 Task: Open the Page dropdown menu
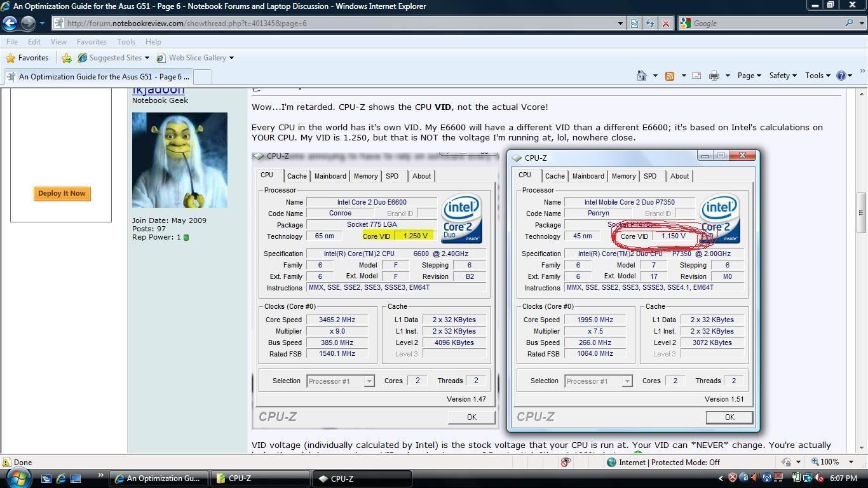749,76
